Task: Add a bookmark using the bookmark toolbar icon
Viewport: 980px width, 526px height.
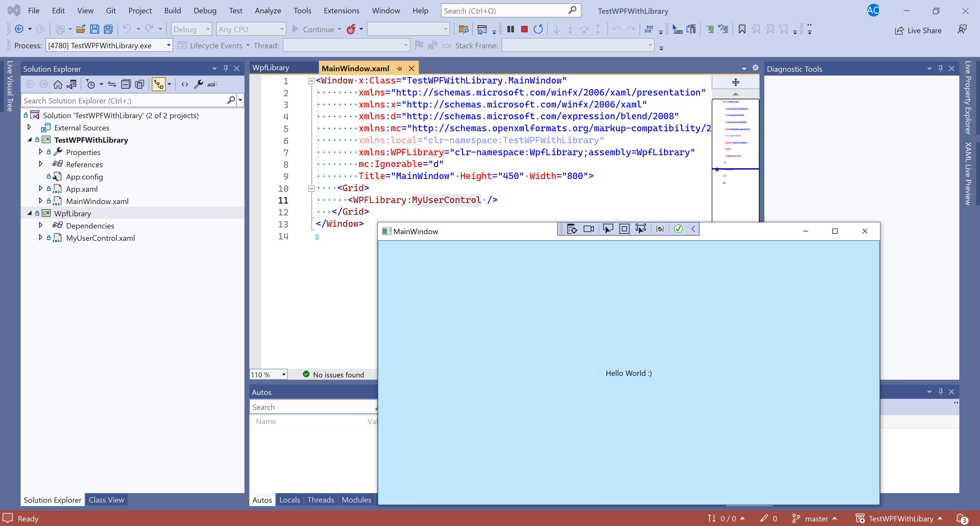Action: pos(742,29)
